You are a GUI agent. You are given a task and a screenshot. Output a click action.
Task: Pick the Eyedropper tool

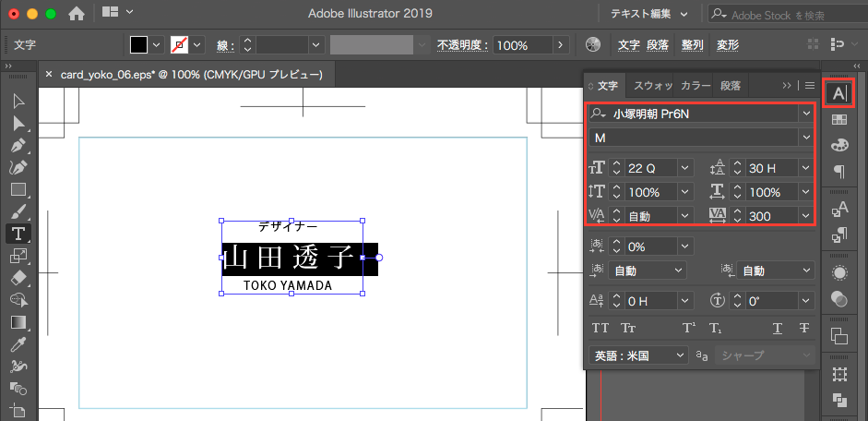(18, 343)
